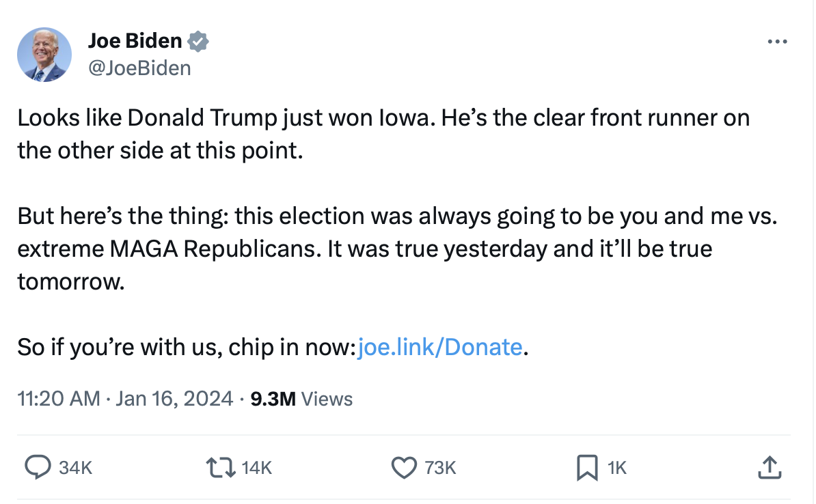Screen dimensions: 816x504
Task: Click the 73K likes count
Action: [440, 468]
